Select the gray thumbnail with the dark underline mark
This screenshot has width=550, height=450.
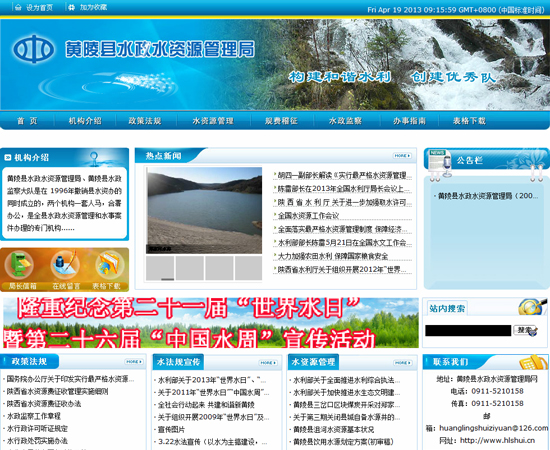tap(160, 268)
